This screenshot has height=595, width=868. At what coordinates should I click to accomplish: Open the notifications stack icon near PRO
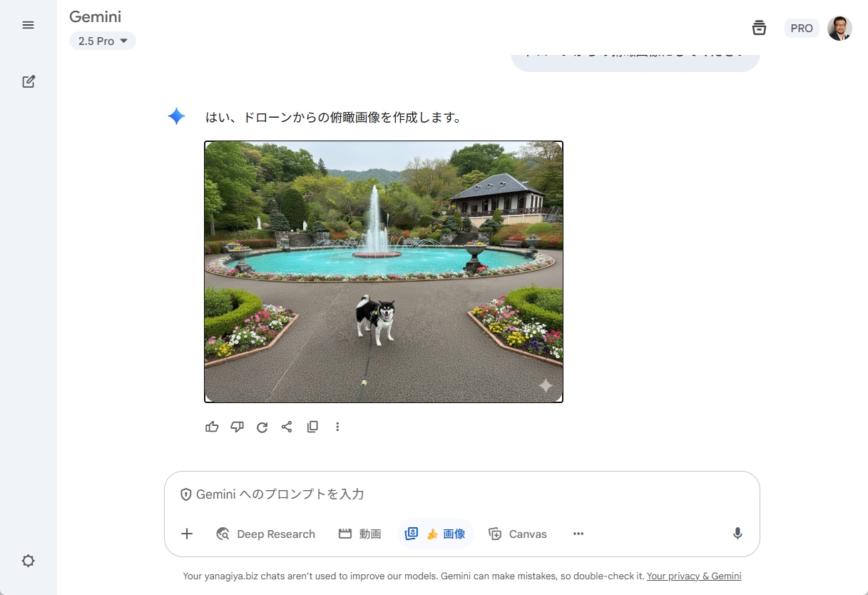pos(759,28)
